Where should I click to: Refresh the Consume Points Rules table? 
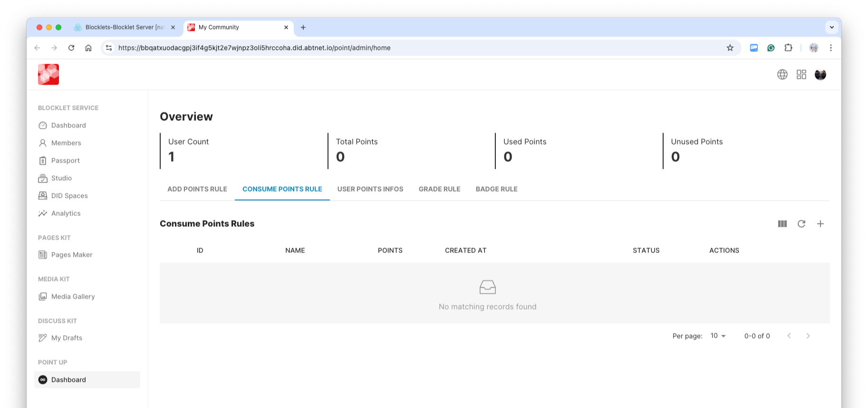click(801, 224)
